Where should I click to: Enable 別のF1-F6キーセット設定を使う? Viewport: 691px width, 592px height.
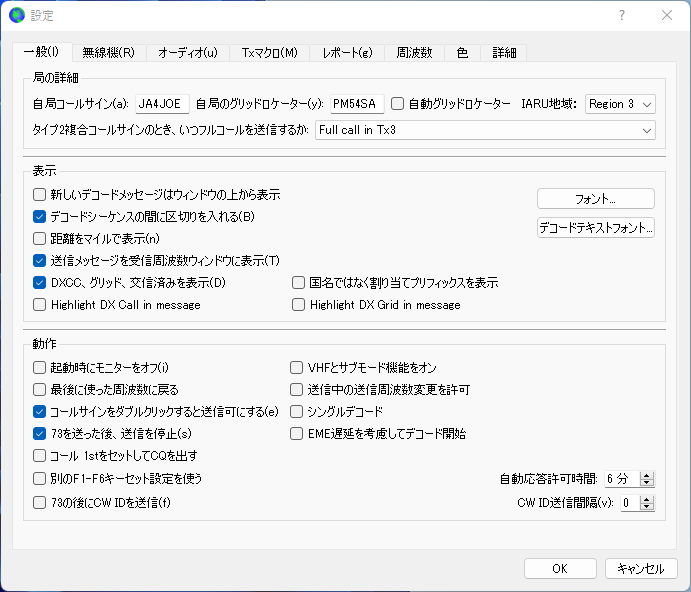40,478
